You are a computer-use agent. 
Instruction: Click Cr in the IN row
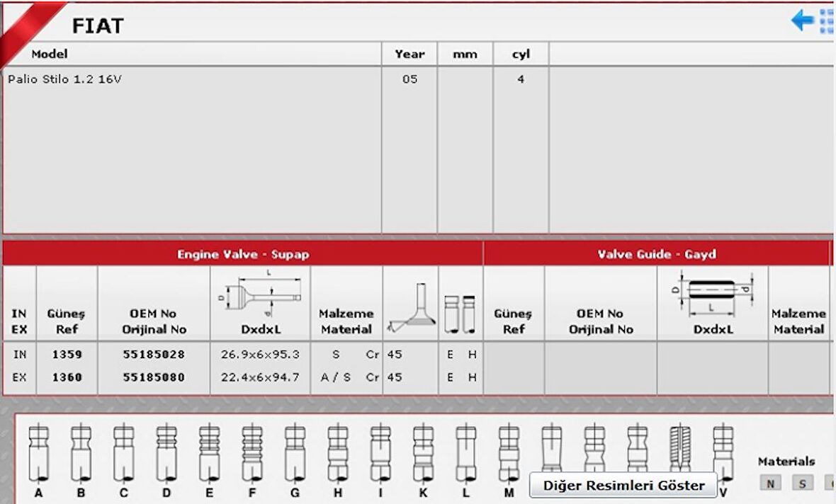372,355
